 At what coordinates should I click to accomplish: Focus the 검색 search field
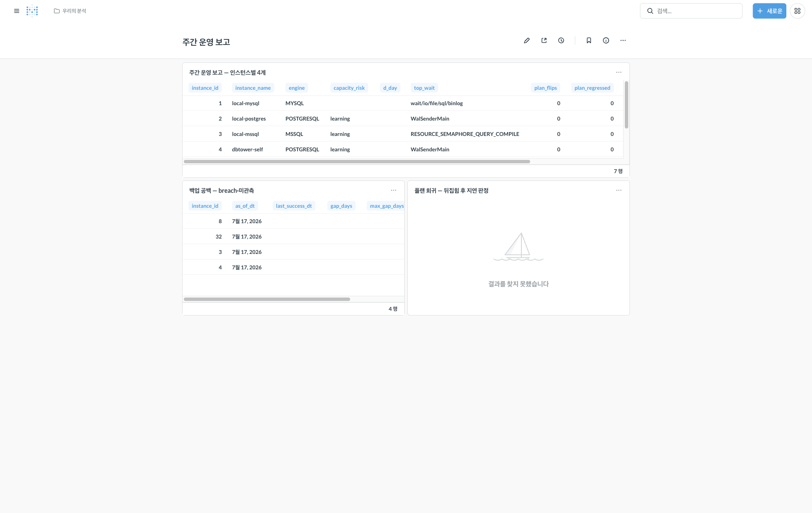coord(691,11)
